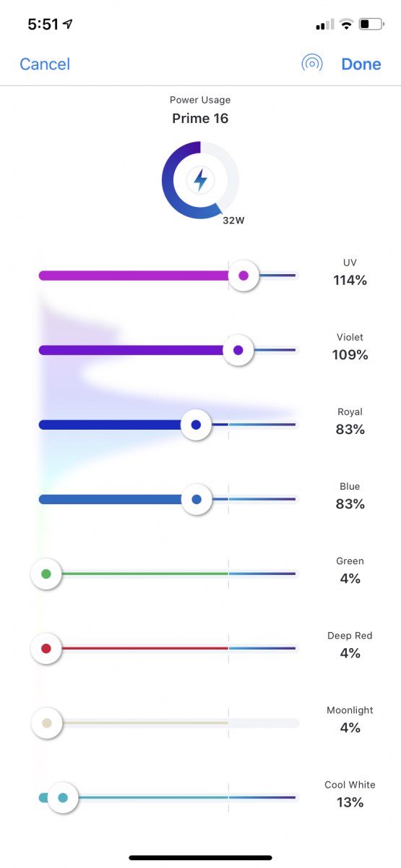This screenshot has height=868, width=401.
Task: Click the Cool White slider knob
Action: coord(63,798)
